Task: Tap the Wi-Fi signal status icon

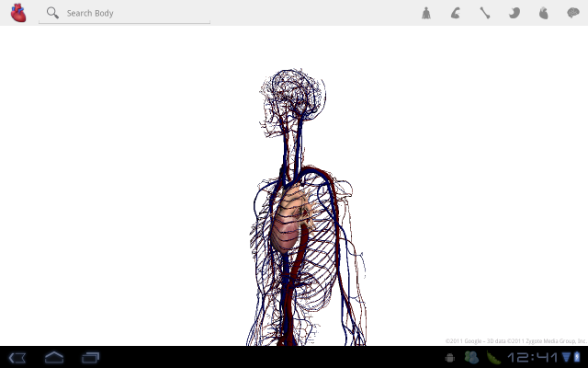Action: pyautogui.click(x=566, y=357)
